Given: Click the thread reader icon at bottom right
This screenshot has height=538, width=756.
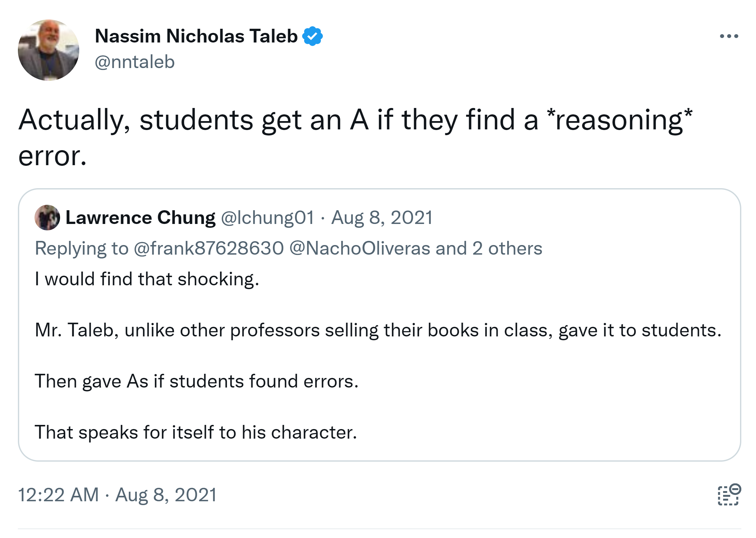Looking at the screenshot, I should [x=729, y=495].
